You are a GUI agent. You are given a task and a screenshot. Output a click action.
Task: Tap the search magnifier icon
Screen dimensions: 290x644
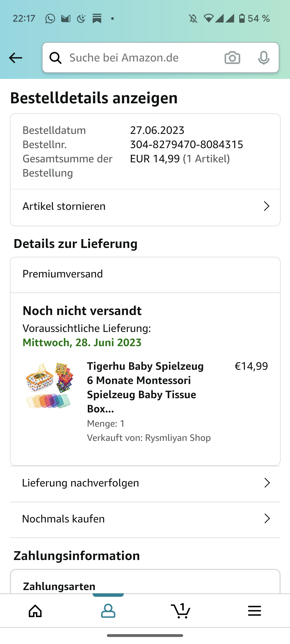[56, 58]
